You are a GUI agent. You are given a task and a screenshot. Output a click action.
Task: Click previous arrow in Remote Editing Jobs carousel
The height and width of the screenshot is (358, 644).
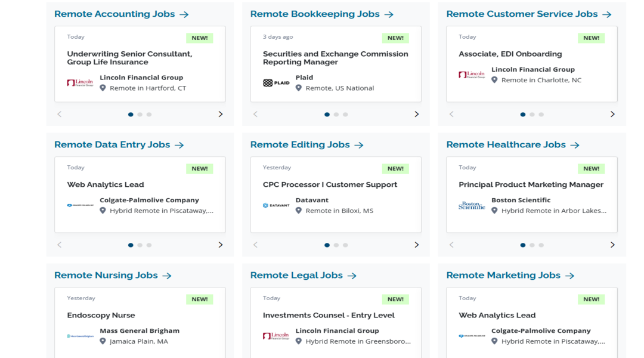click(255, 245)
